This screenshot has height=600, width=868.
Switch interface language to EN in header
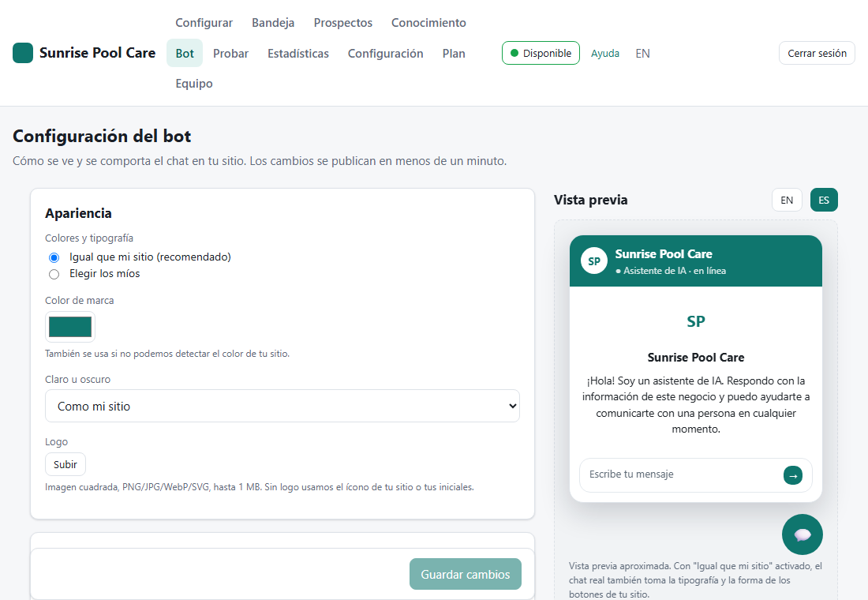[x=642, y=53]
